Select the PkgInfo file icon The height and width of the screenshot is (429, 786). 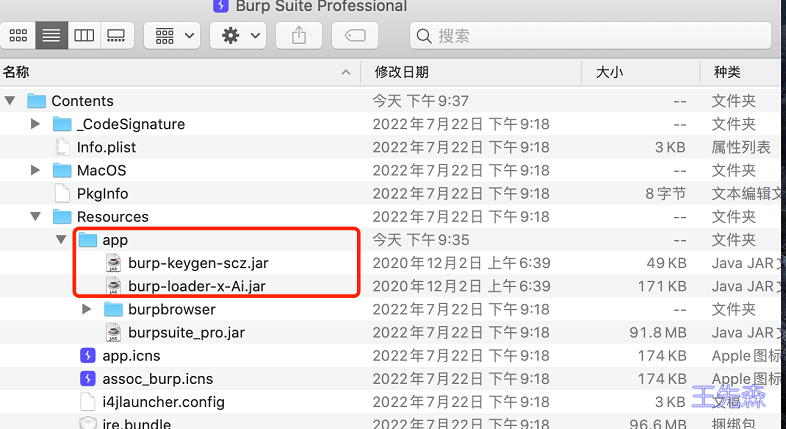click(x=62, y=193)
